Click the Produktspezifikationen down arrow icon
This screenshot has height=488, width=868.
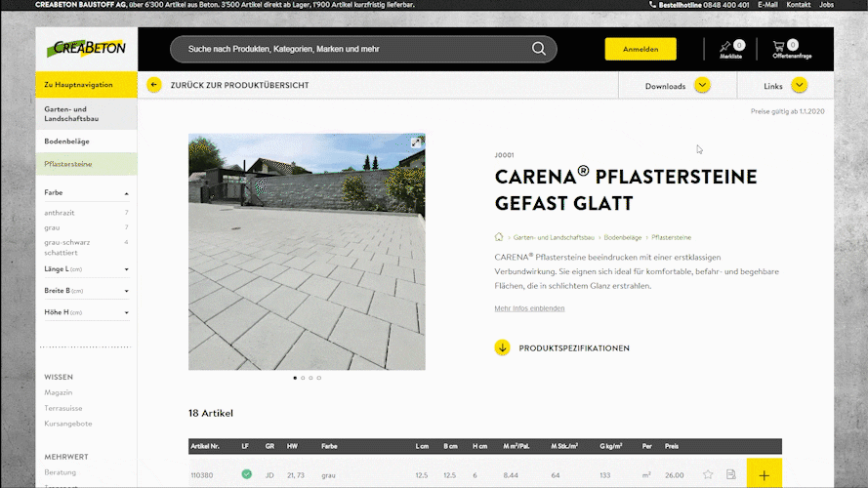pyautogui.click(x=502, y=347)
